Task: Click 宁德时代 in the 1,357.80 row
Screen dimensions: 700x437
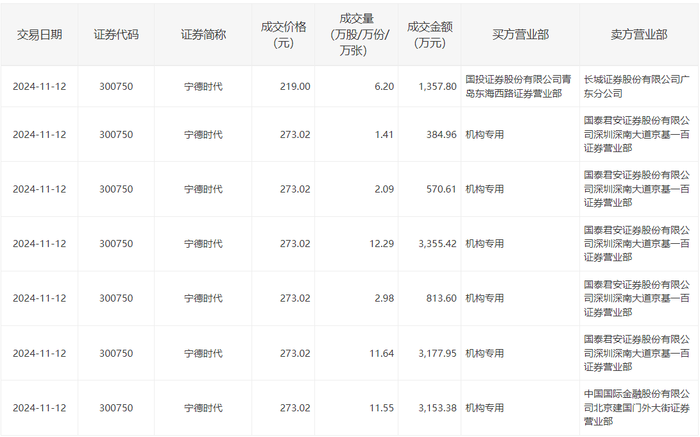Action: point(203,87)
